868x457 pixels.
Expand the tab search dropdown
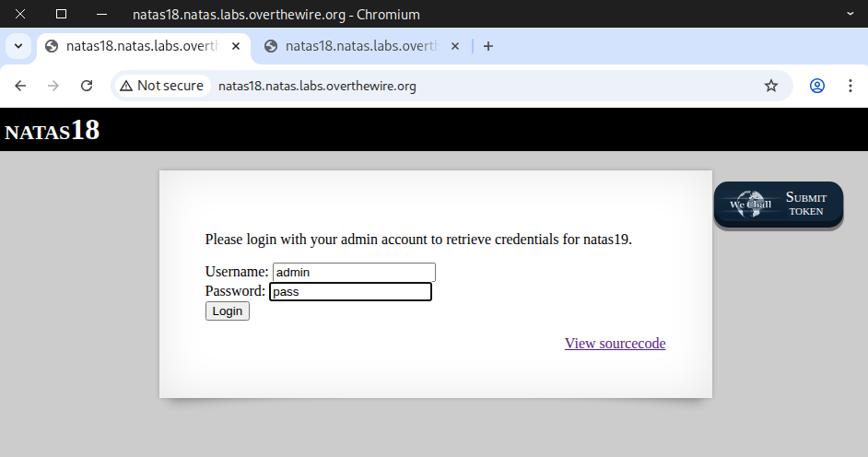pos(18,46)
